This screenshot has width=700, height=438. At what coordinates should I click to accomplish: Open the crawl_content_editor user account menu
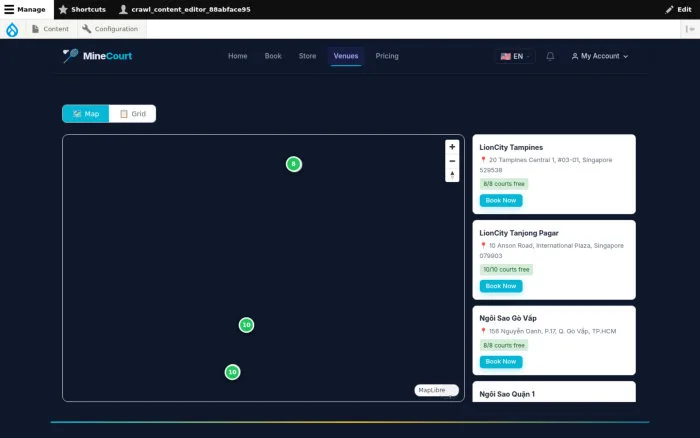pos(185,9)
